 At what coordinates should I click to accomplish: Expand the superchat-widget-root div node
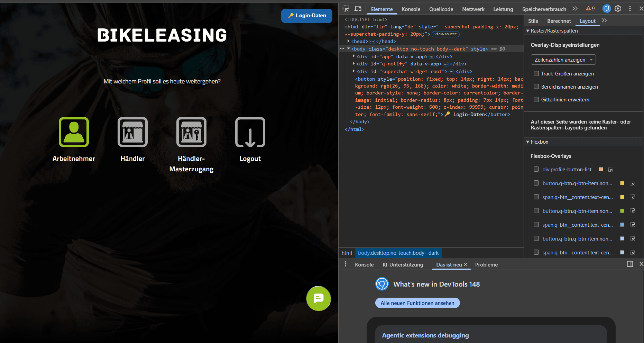(x=353, y=71)
